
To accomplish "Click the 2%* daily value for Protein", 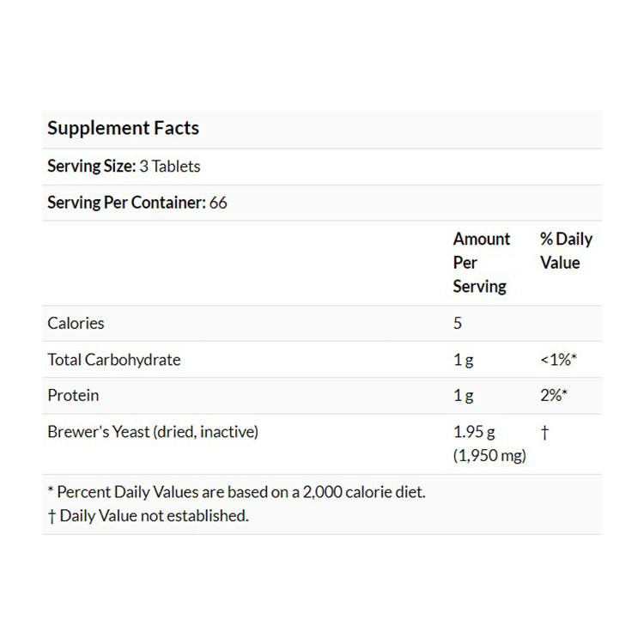I will click(554, 396).
